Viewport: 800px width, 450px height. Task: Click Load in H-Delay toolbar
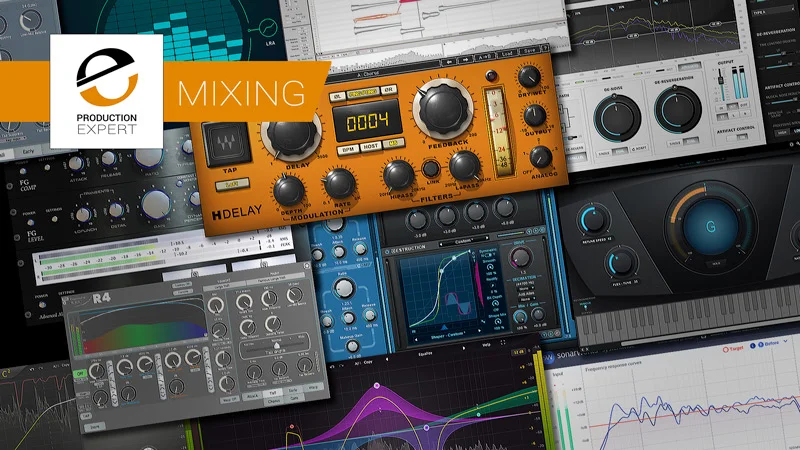coord(508,54)
